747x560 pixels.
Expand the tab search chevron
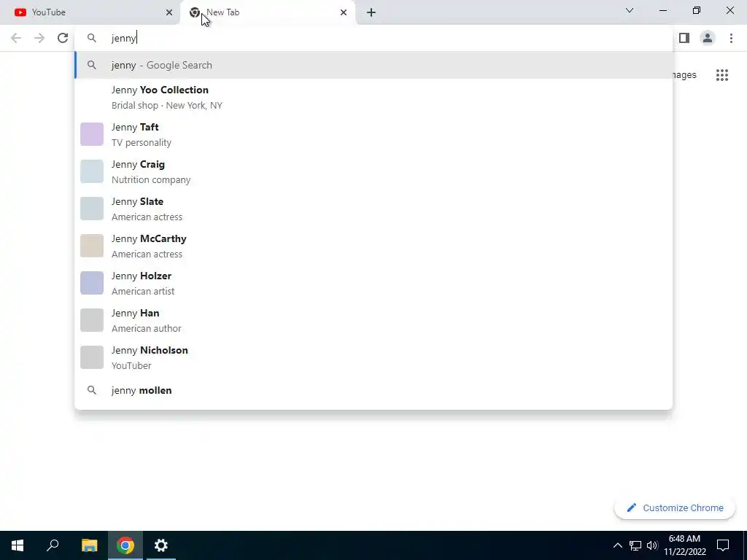630,10
